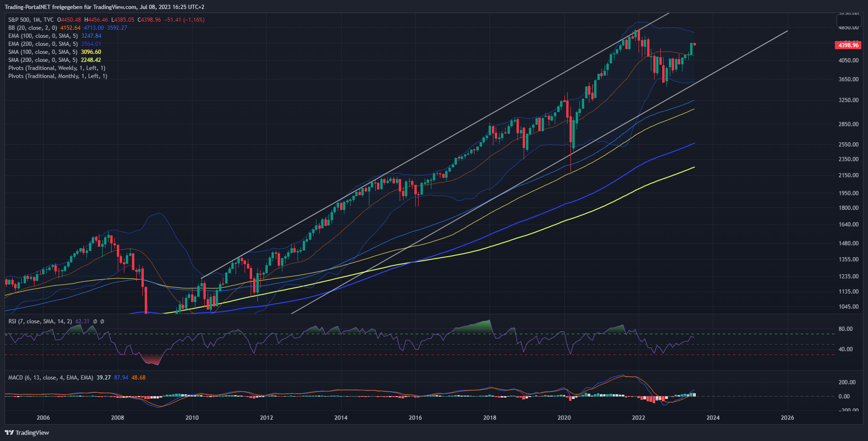The width and height of the screenshot is (868, 441).
Task: Click the SMA 200 value 2248.42
Action: 91,60
